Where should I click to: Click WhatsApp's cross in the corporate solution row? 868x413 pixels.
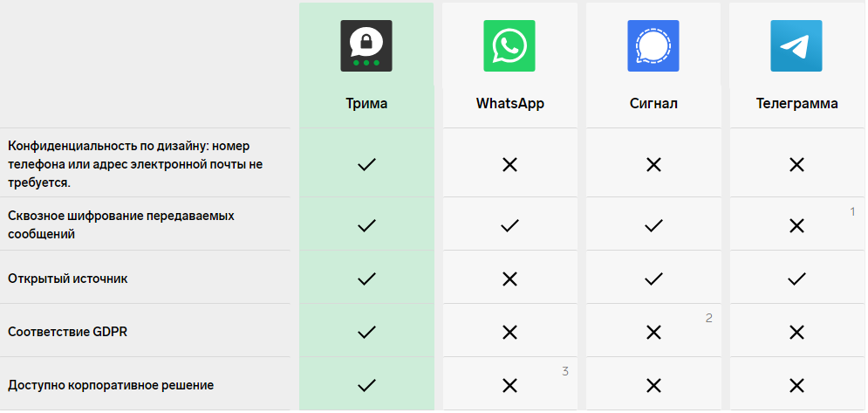(x=509, y=385)
